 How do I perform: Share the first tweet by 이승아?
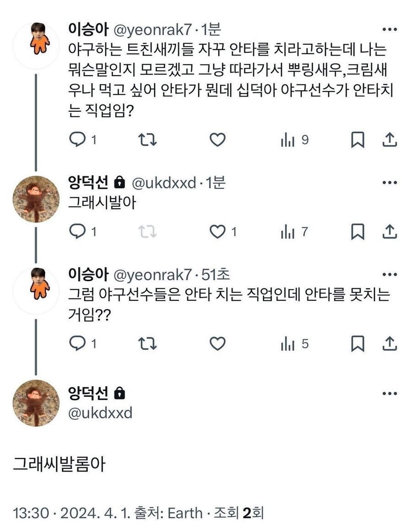click(x=389, y=140)
